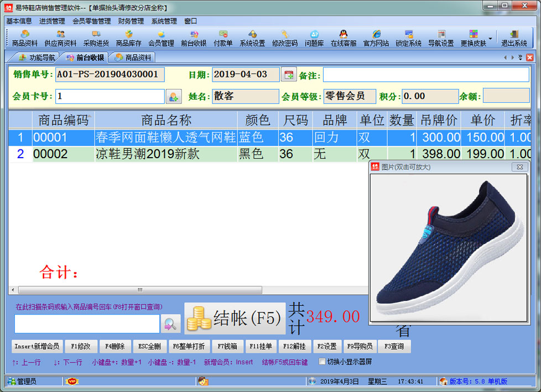Screen dimensions: 541x392
Task: Open the date picker calendar button
Action: (289, 75)
